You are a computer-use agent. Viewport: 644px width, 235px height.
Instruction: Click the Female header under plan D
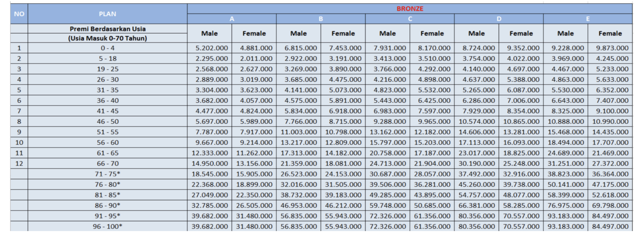(521, 33)
